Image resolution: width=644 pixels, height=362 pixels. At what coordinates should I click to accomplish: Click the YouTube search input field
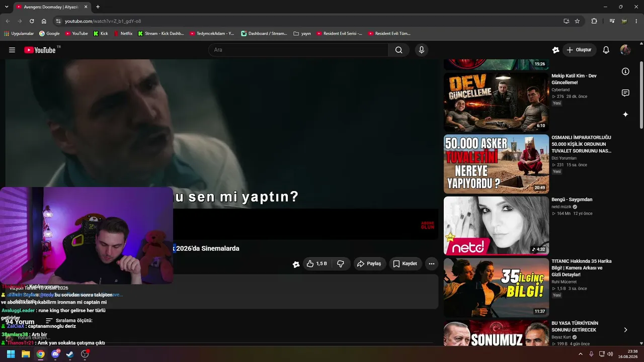299,50
